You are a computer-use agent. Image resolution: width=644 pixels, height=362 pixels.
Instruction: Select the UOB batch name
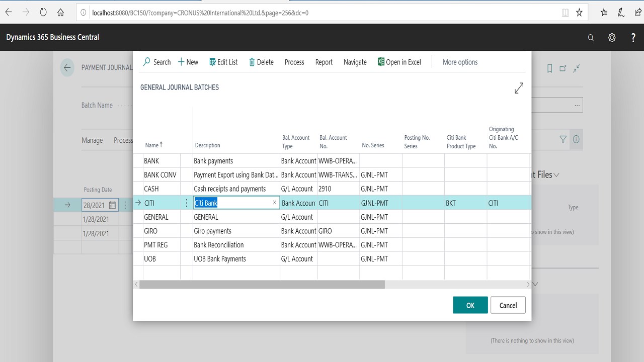150,259
